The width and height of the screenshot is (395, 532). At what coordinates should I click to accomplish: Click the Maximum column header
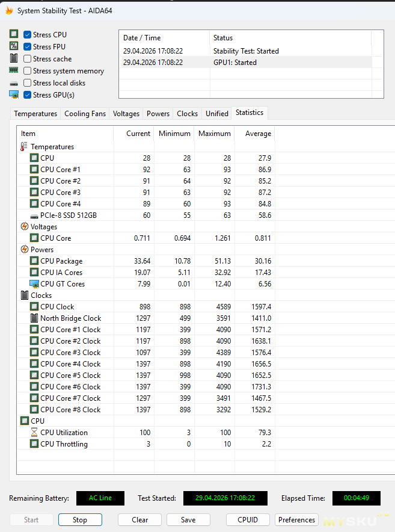(214, 134)
